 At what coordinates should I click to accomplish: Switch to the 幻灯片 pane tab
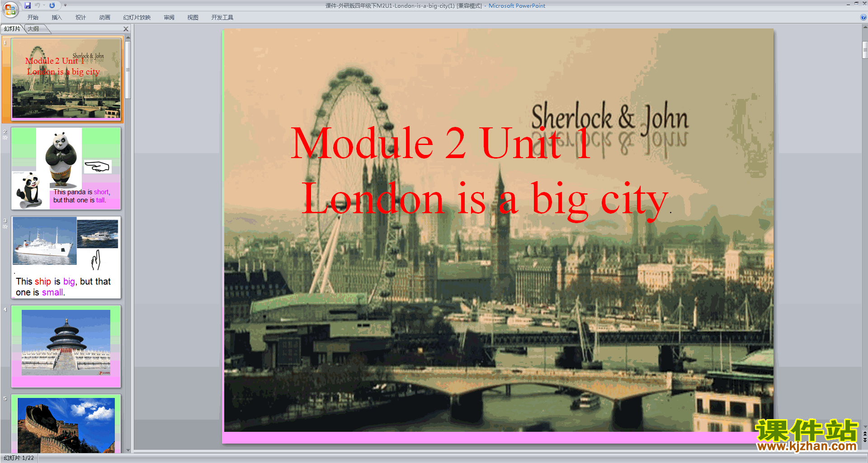12,29
